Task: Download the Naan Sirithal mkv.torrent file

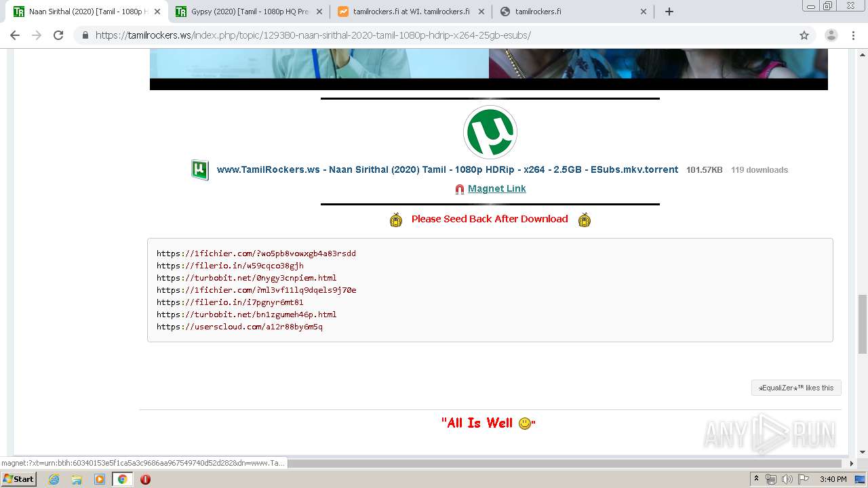Action: tap(448, 169)
